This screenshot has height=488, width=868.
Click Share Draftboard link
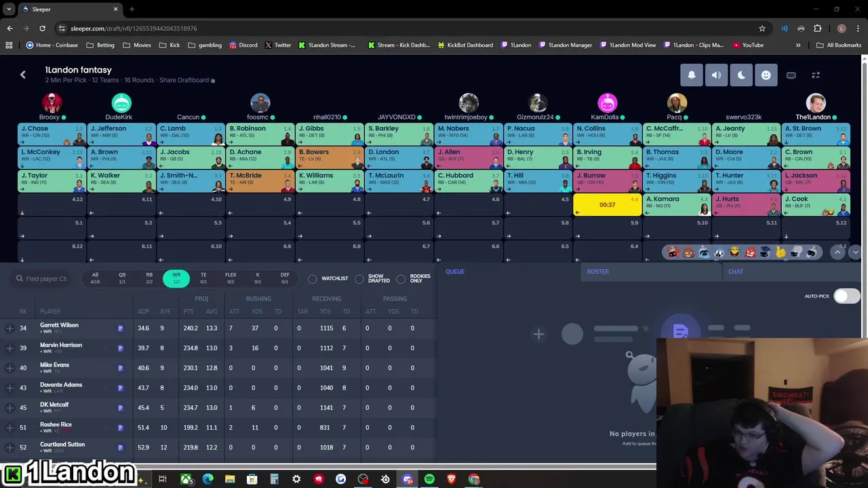tap(186, 80)
